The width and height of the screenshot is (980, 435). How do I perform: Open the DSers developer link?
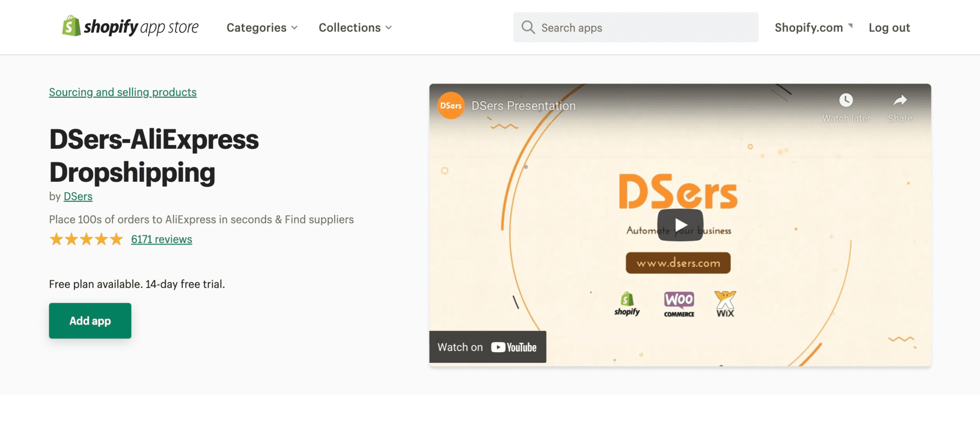(78, 196)
